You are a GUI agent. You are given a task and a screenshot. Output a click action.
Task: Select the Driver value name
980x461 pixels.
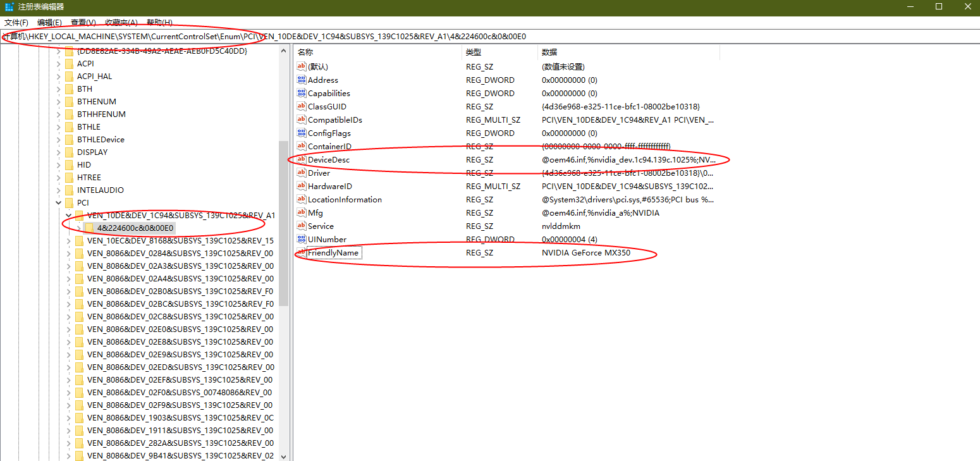tap(319, 173)
